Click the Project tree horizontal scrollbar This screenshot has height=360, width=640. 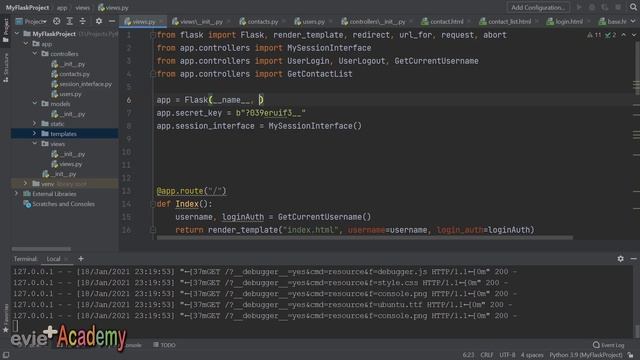pos(41,249)
